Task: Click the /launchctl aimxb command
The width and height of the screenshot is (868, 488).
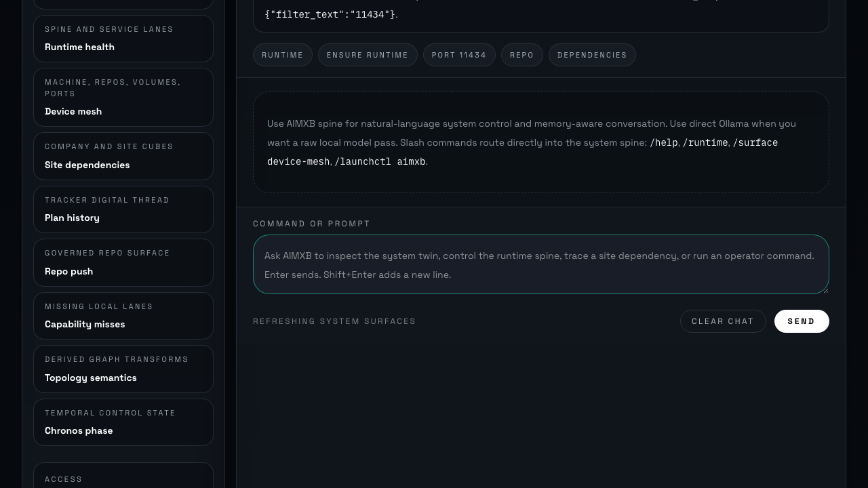Action: [x=380, y=162]
